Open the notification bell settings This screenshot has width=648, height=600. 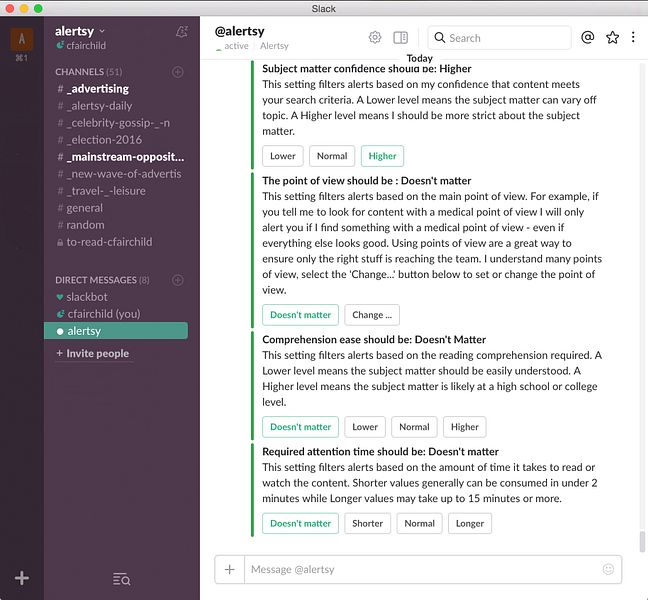click(181, 32)
